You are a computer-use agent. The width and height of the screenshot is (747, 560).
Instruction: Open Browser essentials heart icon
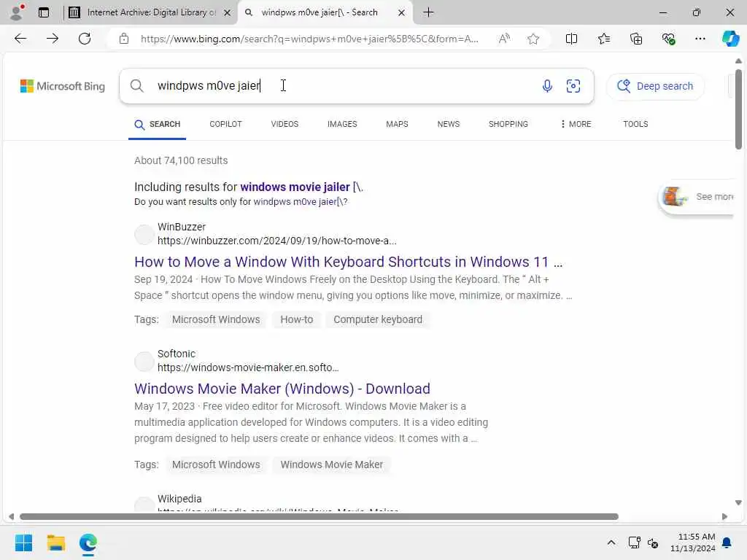coord(668,39)
